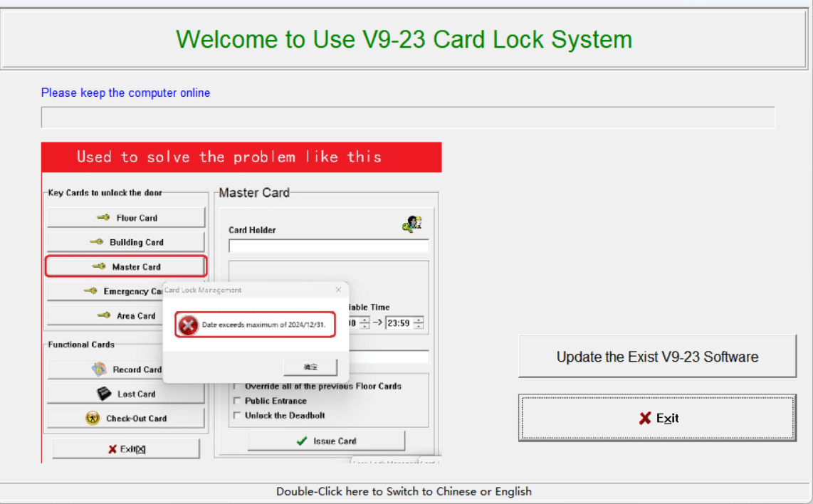The width and height of the screenshot is (813, 504).
Task: Click the Issue Card button
Action: pos(326,441)
